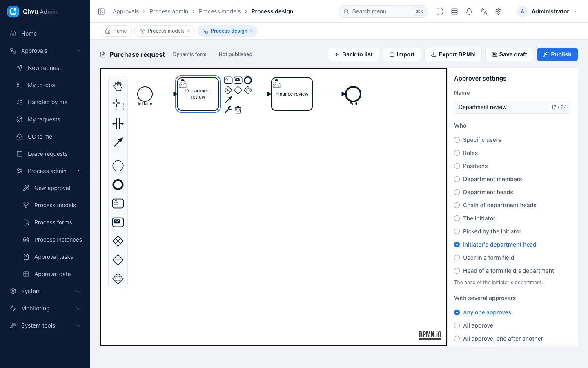Expand the System menu
Screen dimensions: 588x368
[45, 291]
